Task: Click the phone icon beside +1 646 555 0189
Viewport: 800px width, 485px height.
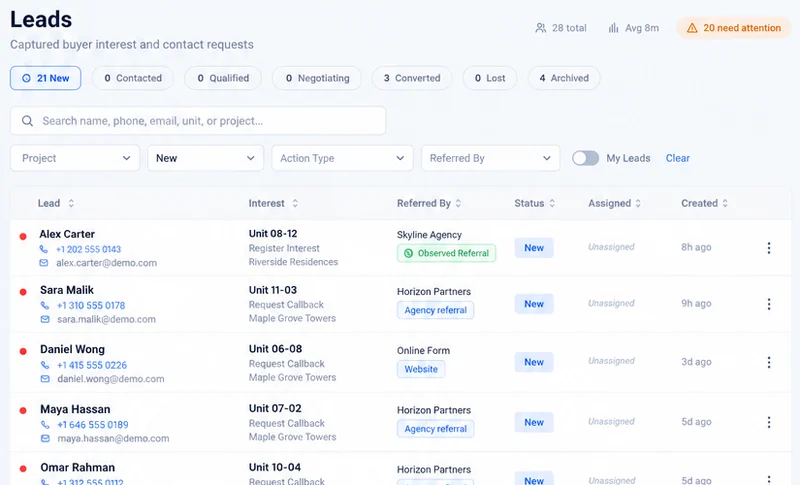Action: [x=45, y=424]
